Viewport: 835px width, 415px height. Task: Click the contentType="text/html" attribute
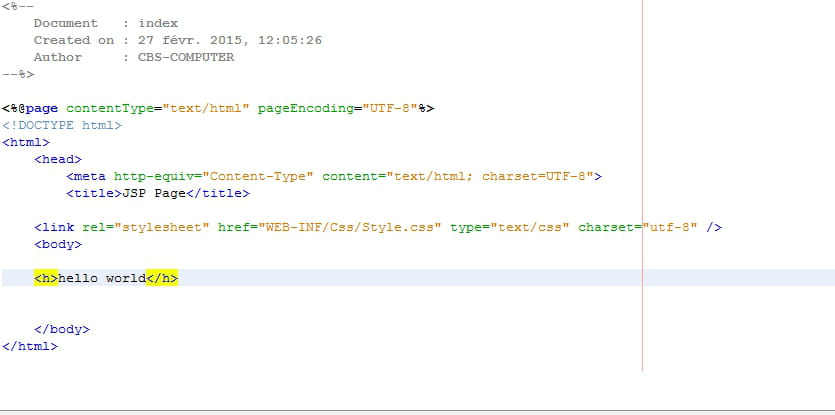(158, 109)
